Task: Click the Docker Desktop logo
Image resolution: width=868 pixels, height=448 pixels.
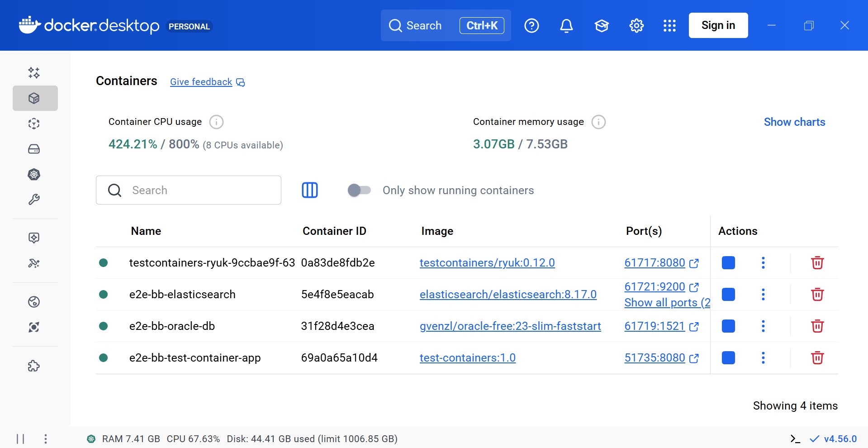Action: (89, 25)
